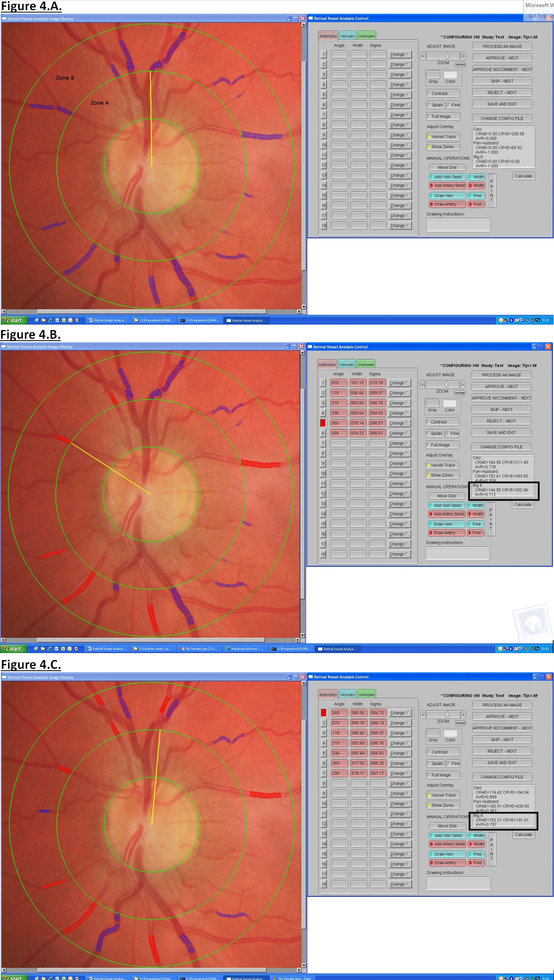Toggle Add Vein Seed in Figure 4.A
This screenshot has height=980, width=554.
(x=447, y=177)
